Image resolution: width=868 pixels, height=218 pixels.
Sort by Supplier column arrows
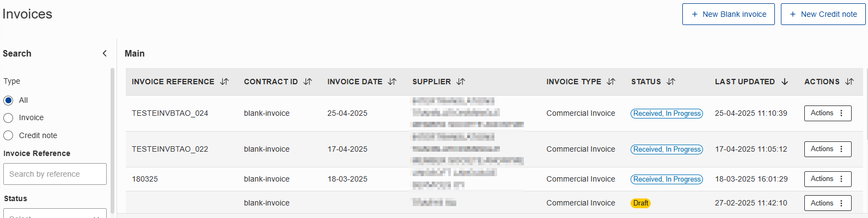point(461,82)
